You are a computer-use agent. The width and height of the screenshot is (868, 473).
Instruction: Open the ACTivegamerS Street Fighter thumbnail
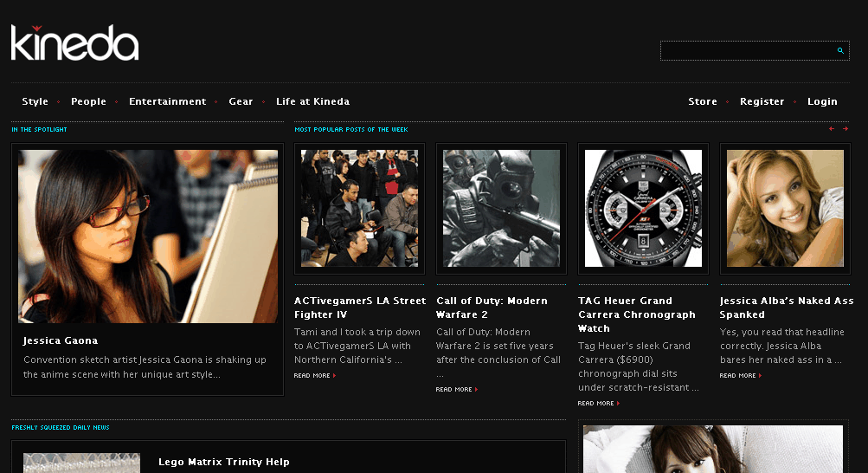(360, 209)
